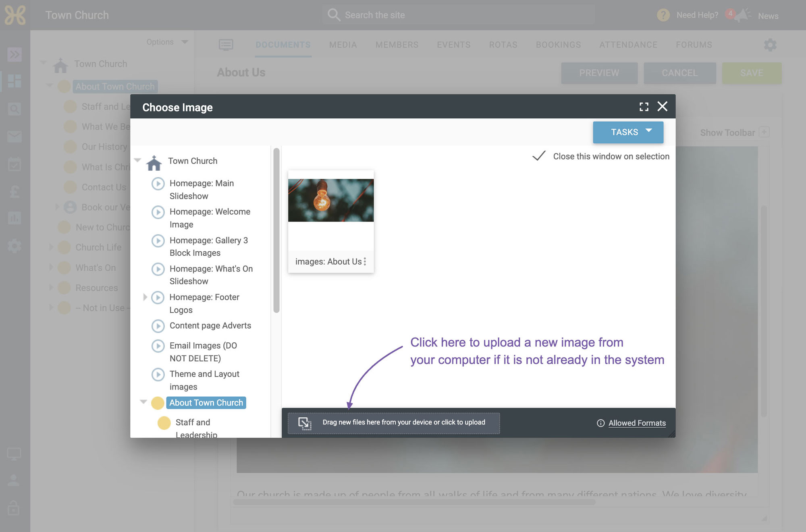Collapse the Town Church root node in the dialog
Viewport: 806px width, 532px height.
click(x=137, y=160)
